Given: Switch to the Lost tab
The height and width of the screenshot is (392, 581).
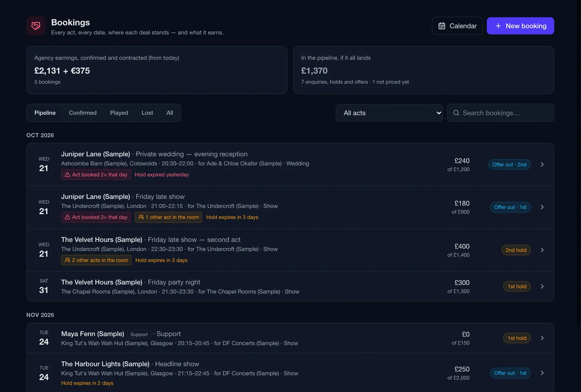Looking at the screenshot, I should (x=147, y=113).
